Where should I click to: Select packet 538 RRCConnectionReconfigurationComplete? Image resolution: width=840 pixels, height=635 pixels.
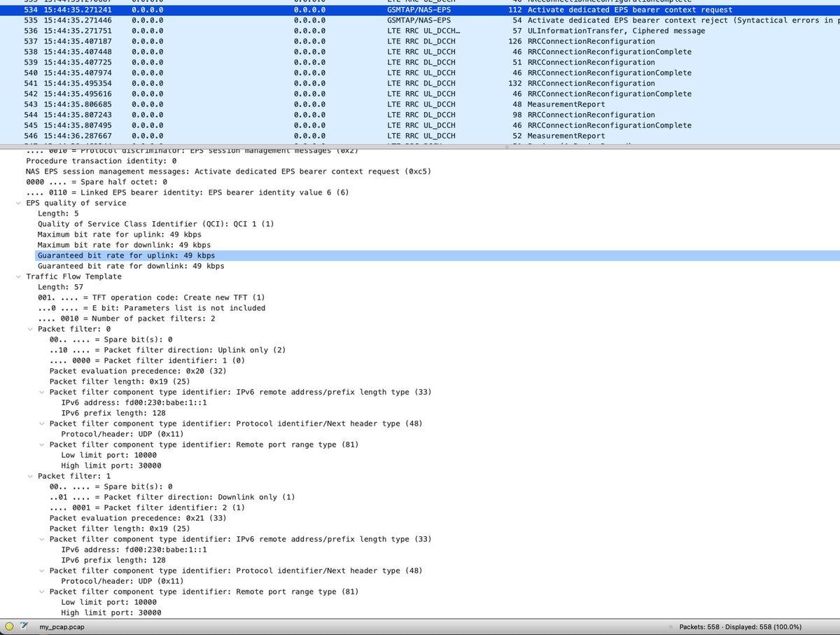click(420, 52)
